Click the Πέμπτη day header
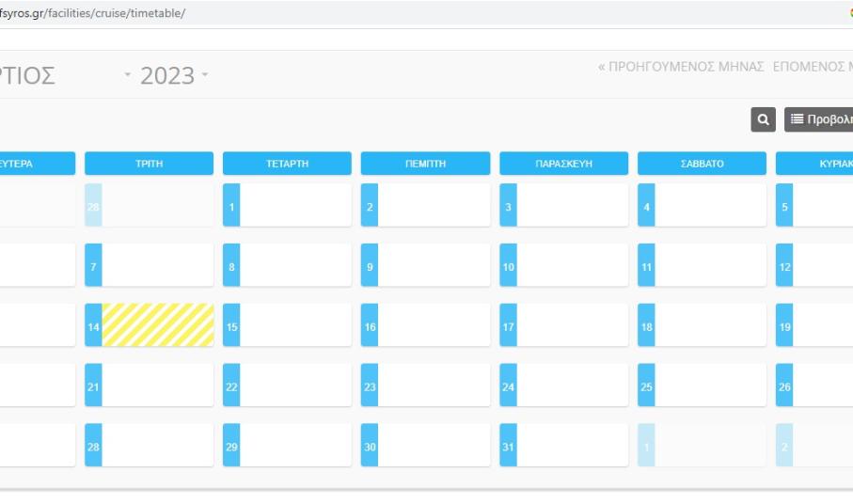Screen dimensions: 853x504 425,164
